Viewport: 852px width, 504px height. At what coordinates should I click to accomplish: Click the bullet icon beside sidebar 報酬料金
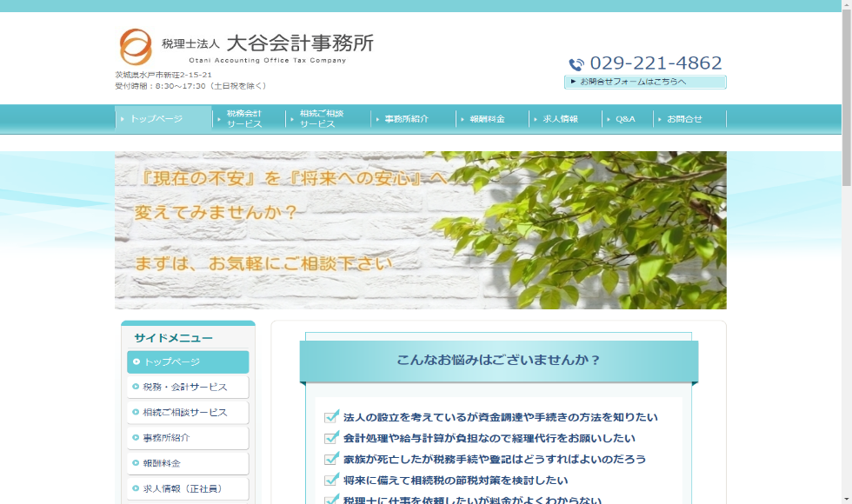click(136, 463)
